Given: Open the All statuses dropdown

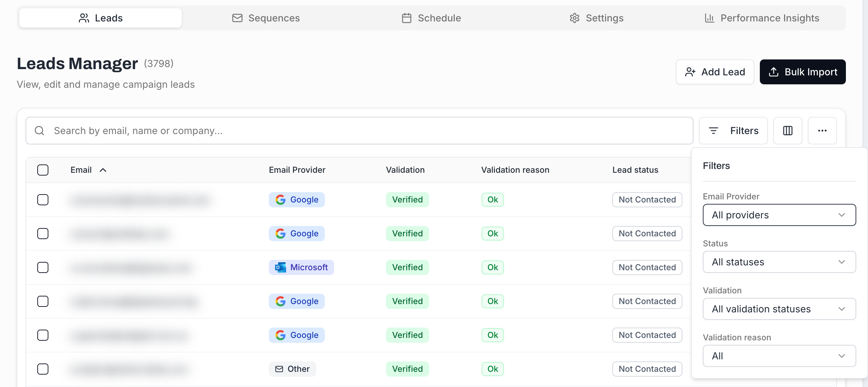Looking at the screenshot, I should tap(779, 262).
